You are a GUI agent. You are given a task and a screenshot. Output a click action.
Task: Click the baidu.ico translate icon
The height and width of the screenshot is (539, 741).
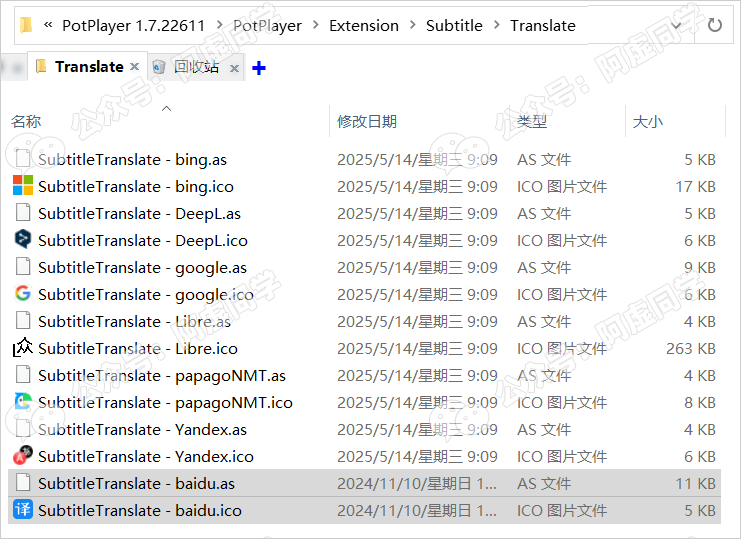(22, 510)
